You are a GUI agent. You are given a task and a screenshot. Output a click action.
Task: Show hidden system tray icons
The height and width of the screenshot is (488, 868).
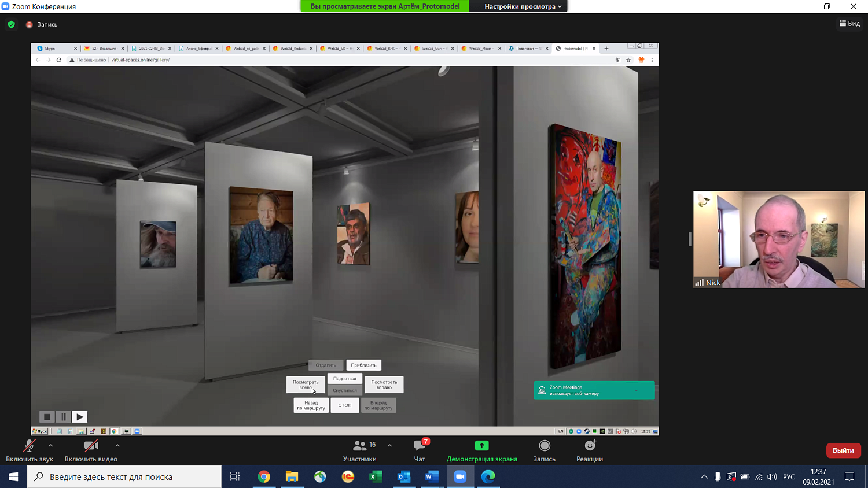click(704, 477)
